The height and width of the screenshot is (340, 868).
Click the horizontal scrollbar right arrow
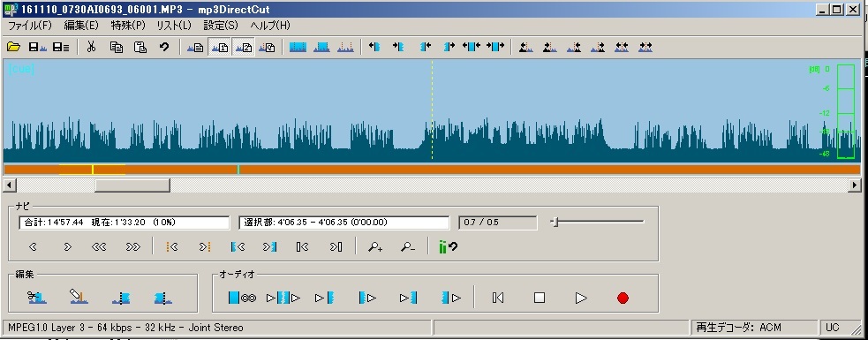click(856, 185)
